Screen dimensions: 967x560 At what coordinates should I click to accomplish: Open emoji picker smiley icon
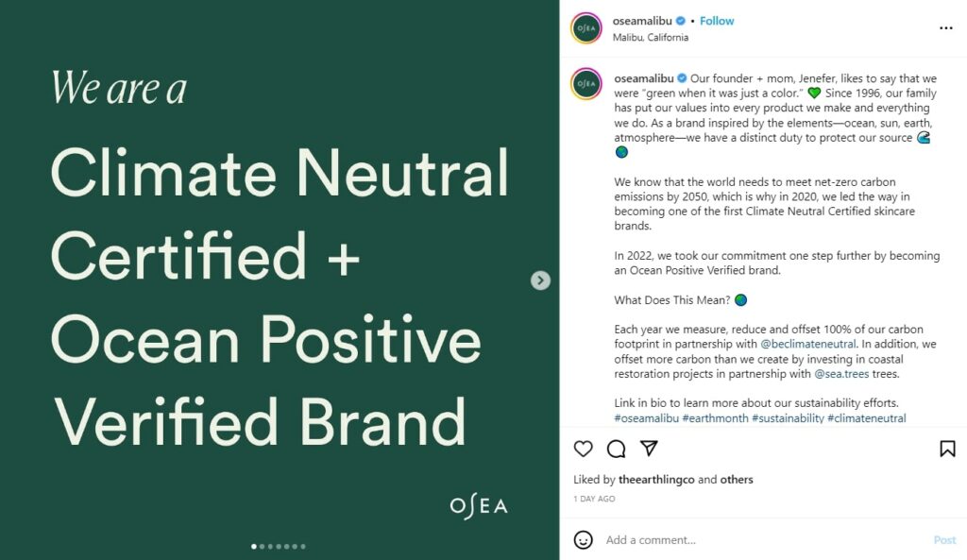tap(583, 539)
